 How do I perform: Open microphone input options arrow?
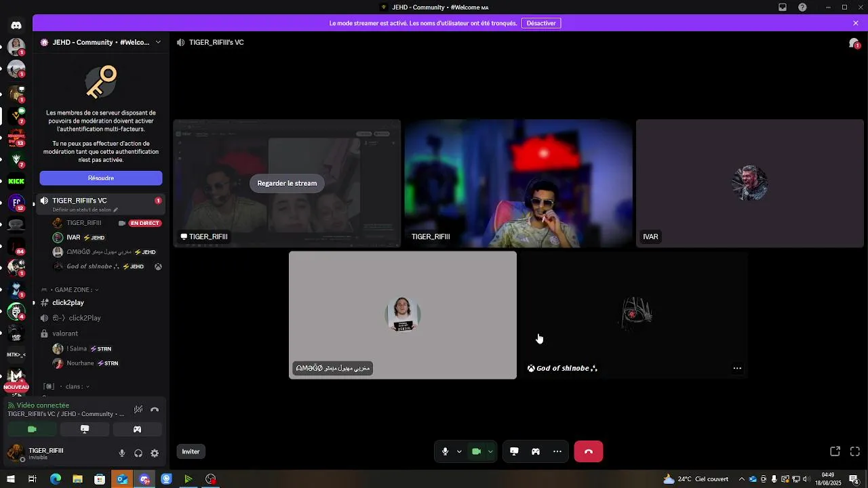pyautogui.click(x=459, y=451)
